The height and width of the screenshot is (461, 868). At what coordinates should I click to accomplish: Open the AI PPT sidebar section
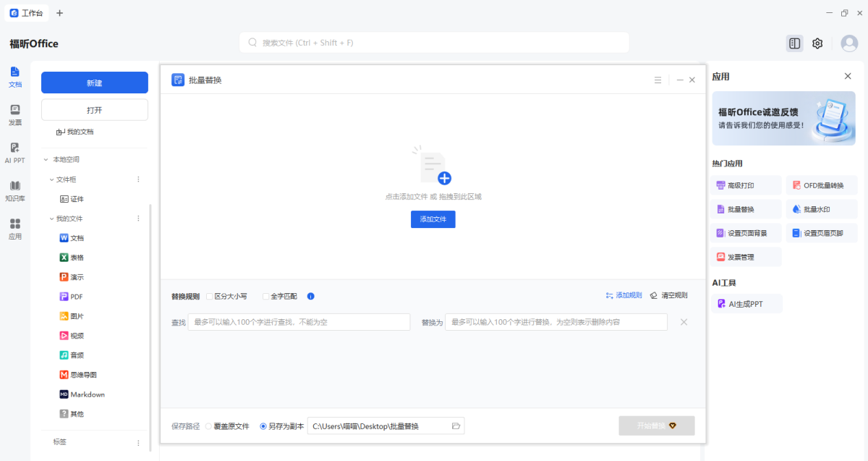15,153
